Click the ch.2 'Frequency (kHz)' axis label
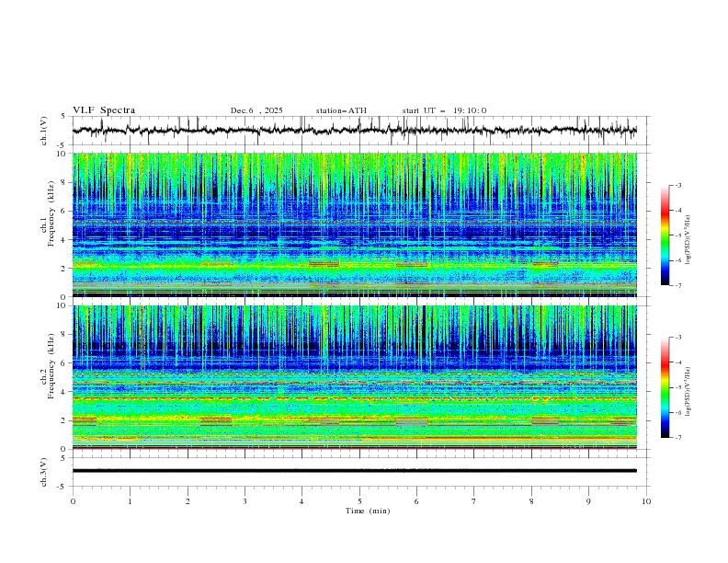The width and height of the screenshot is (728, 563). 51,365
